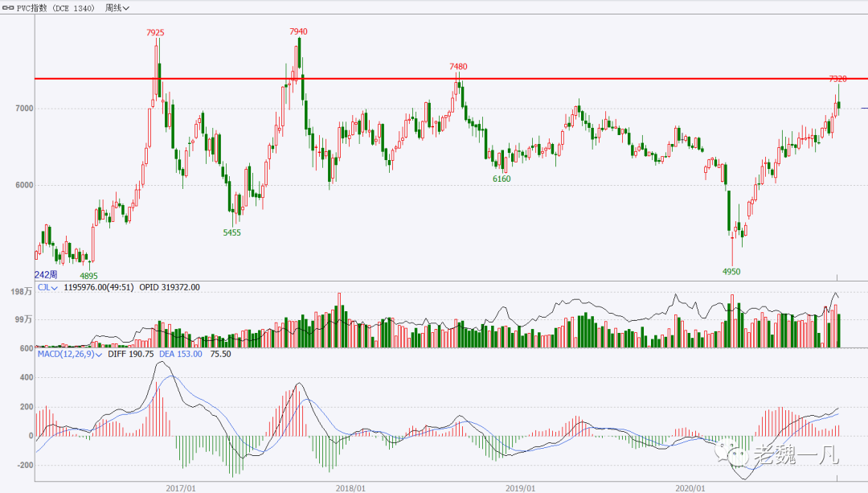Click the 7320 latest high label

coord(838,79)
